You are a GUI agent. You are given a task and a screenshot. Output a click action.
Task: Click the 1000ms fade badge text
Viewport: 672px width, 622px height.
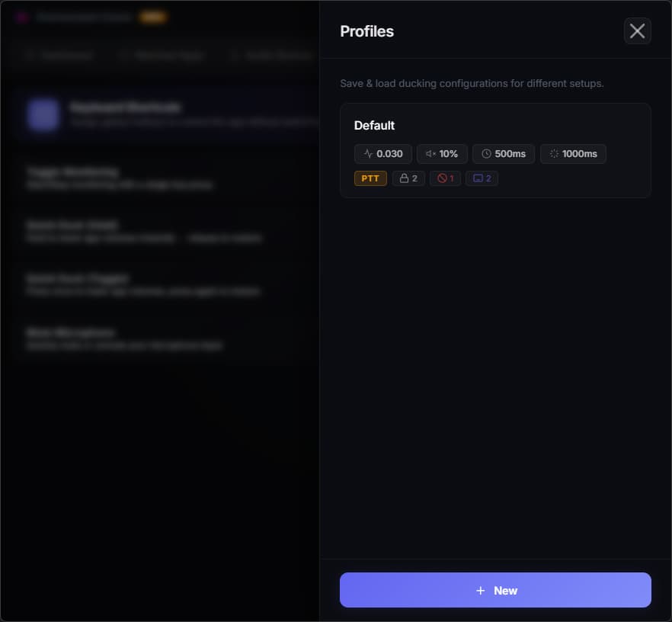(x=579, y=154)
